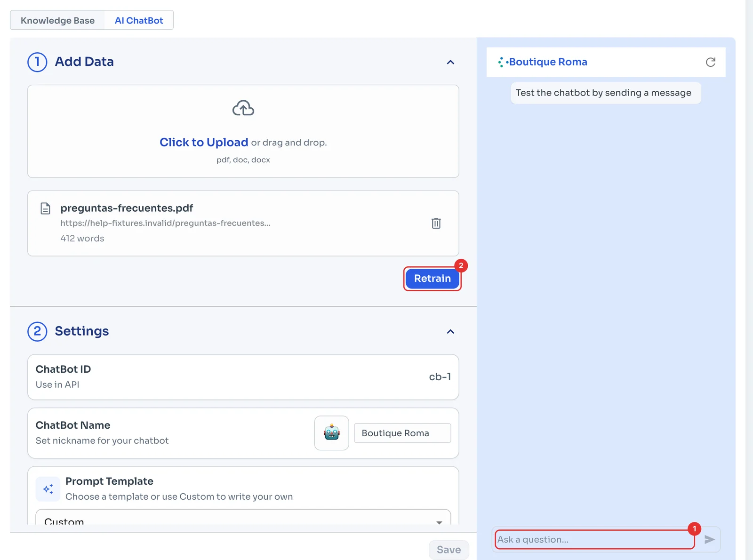
Task: Click the 'Test the chatbot' message bubble
Action: pyautogui.click(x=606, y=93)
